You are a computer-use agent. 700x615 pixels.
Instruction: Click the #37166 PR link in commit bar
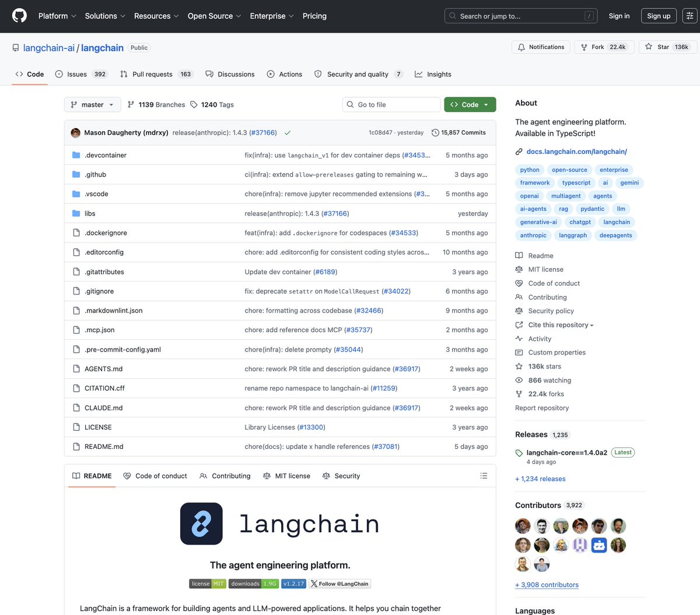click(x=262, y=133)
